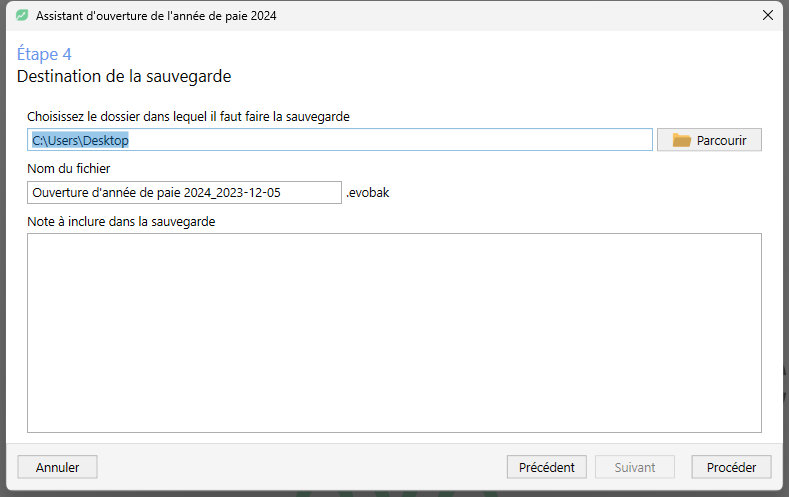Go back with the Précédent button
This screenshot has height=497, width=789.
546,467
